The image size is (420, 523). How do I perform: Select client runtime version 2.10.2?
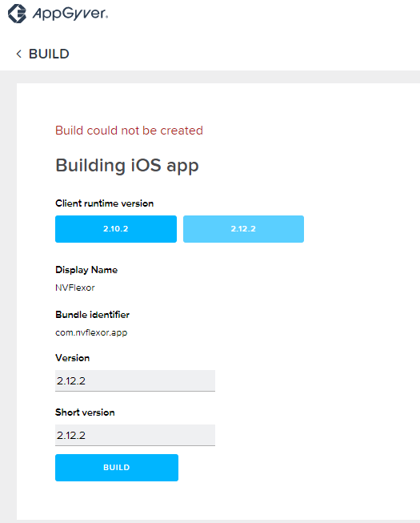point(116,229)
